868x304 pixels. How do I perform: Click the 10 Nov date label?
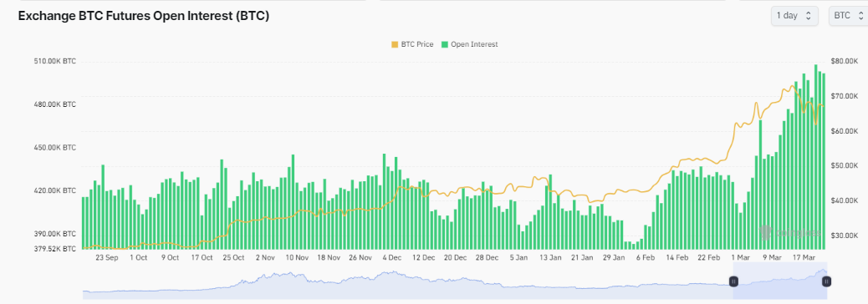coord(297,257)
